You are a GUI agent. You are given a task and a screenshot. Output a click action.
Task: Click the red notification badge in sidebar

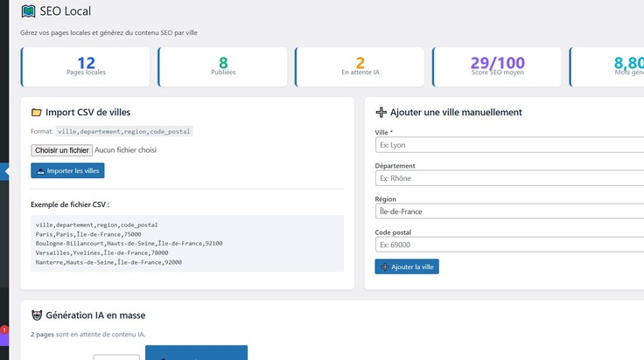tap(4, 329)
